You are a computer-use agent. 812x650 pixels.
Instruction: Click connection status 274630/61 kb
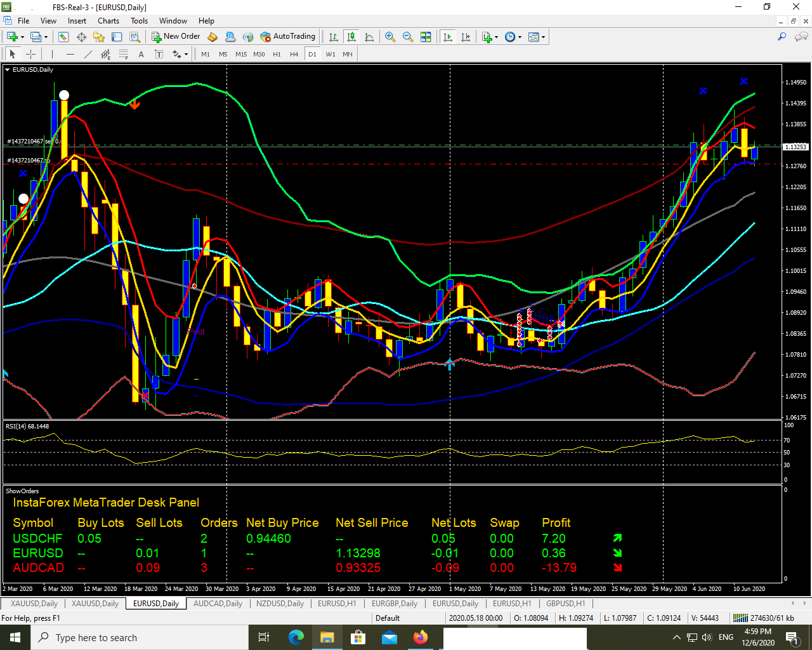(764, 618)
